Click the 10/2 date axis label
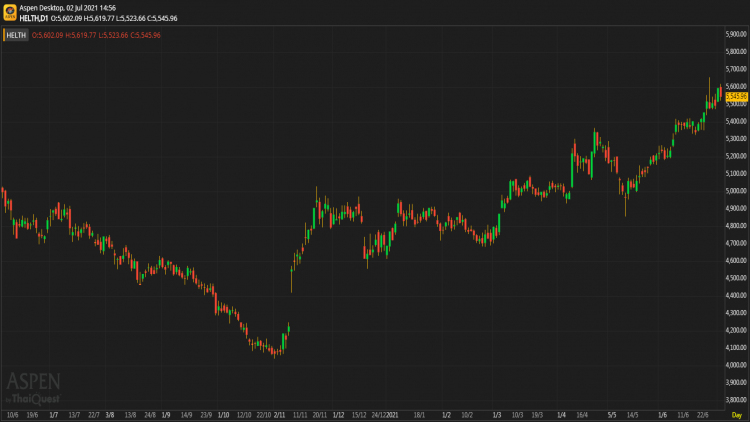Image resolution: width=750 pixels, height=422 pixels. (x=467, y=415)
